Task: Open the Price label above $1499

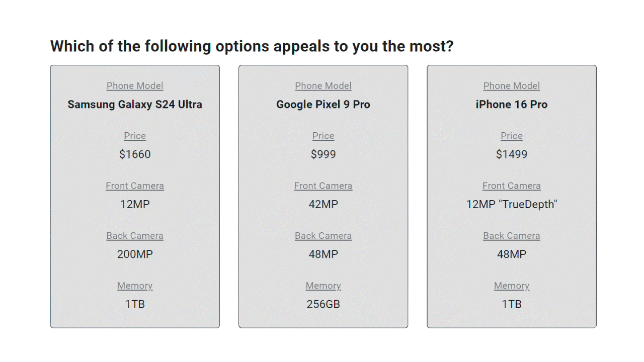Action: [x=512, y=136]
